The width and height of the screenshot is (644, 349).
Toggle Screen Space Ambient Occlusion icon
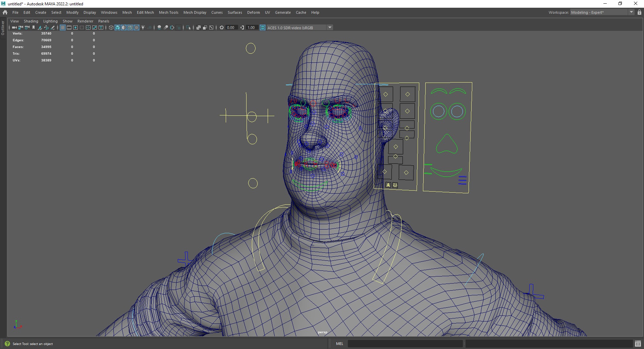(159, 28)
